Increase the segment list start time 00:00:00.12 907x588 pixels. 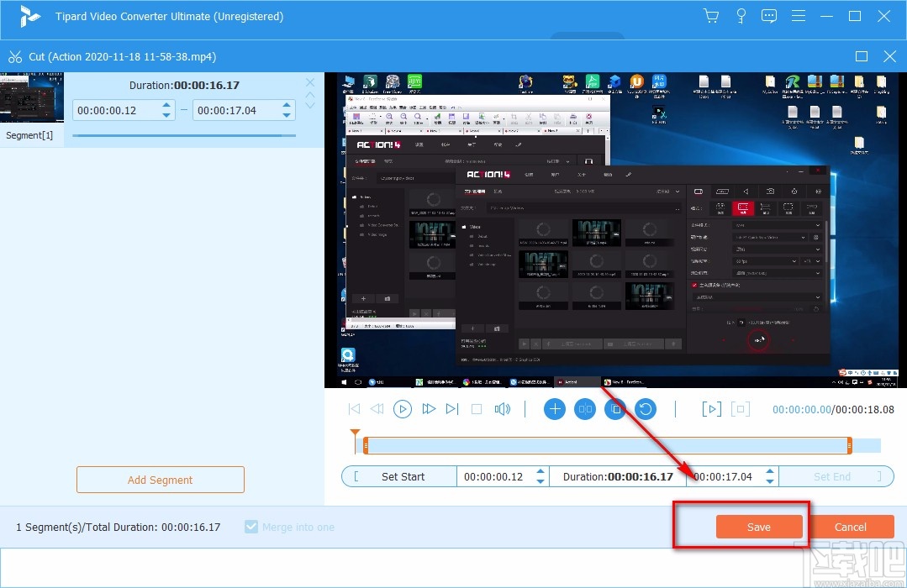coord(166,105)
